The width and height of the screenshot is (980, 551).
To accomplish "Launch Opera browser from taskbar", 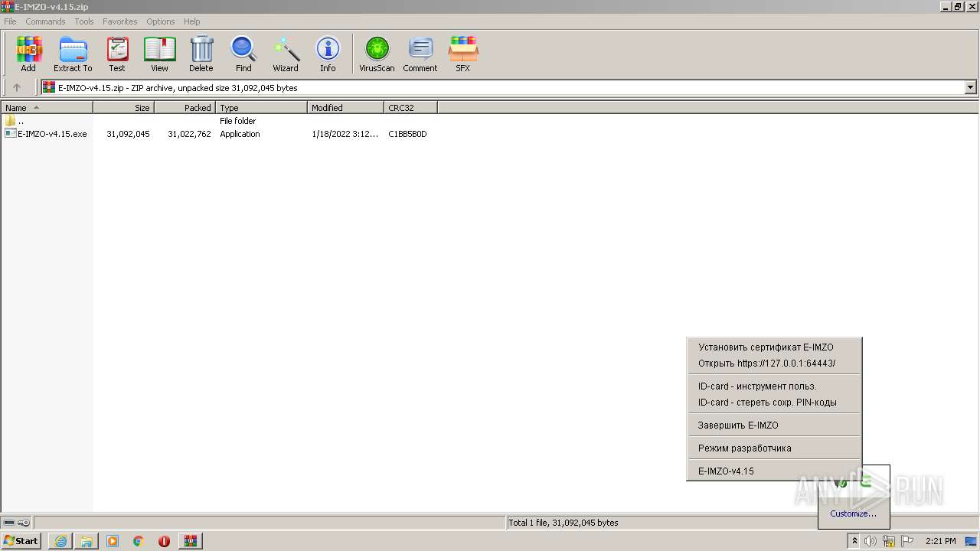I will coord(164,541).
